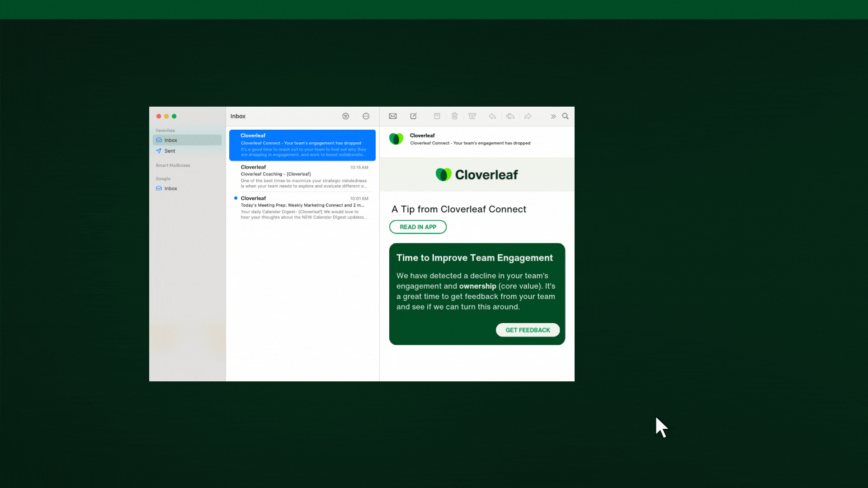The width and height of the screenshot is (868, 488).
Task: Click the GET FEEDBACK button
Action: pyautogui.click(x=528, y=330)
